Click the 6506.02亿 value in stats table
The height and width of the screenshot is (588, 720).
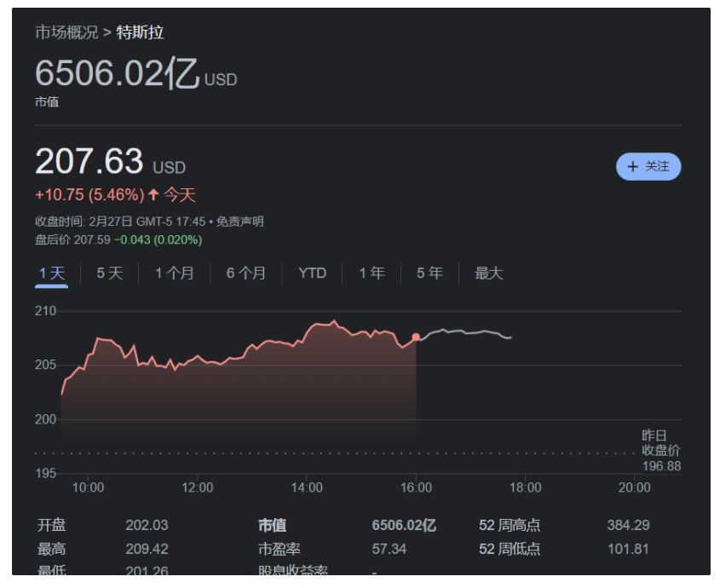pyautogui.click(x=404, y=525)
